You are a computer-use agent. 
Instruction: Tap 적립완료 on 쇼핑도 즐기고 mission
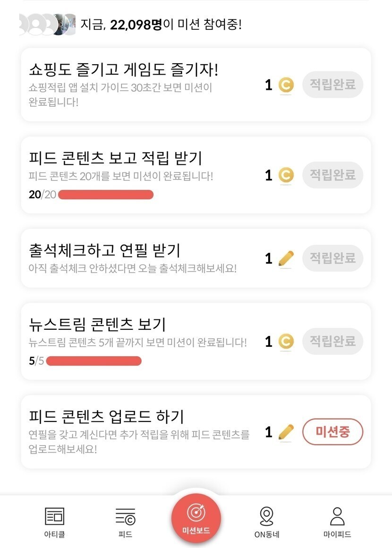point(332,85)
